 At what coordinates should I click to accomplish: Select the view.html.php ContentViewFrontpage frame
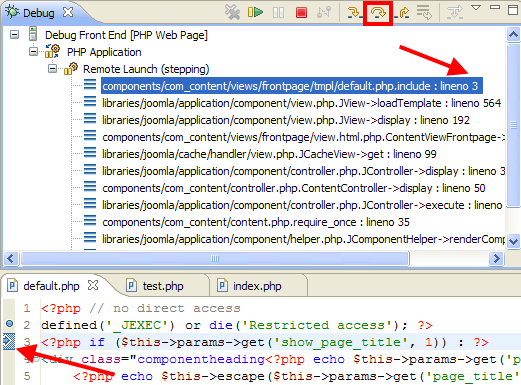[x=303, y=137]
